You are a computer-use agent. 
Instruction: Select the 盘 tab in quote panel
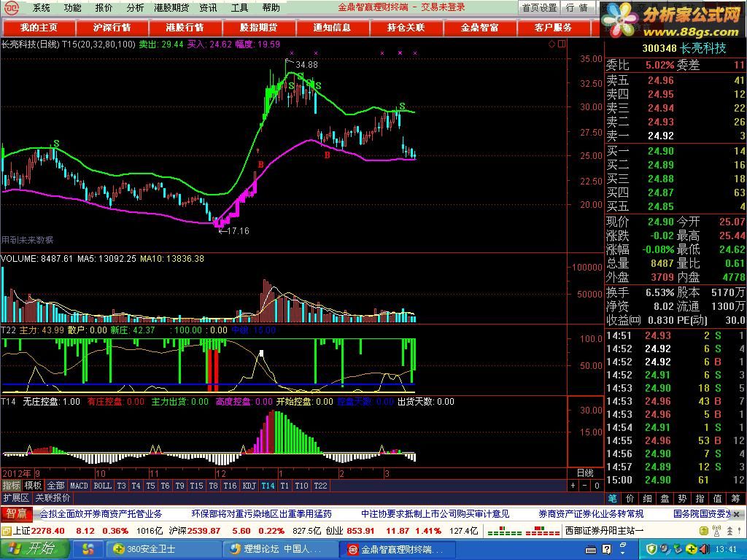tap(665, 499)
